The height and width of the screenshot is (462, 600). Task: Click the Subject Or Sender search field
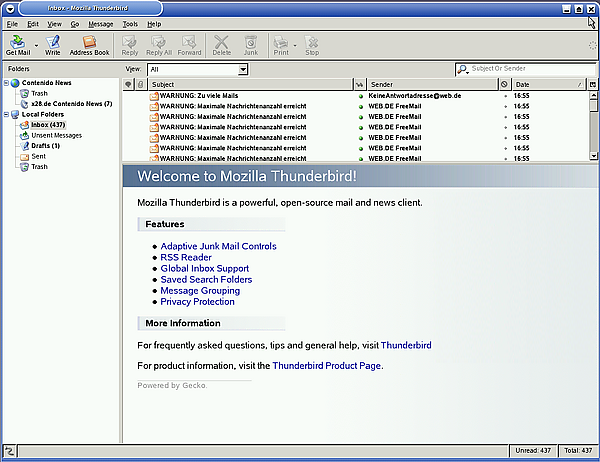[530, 69]
